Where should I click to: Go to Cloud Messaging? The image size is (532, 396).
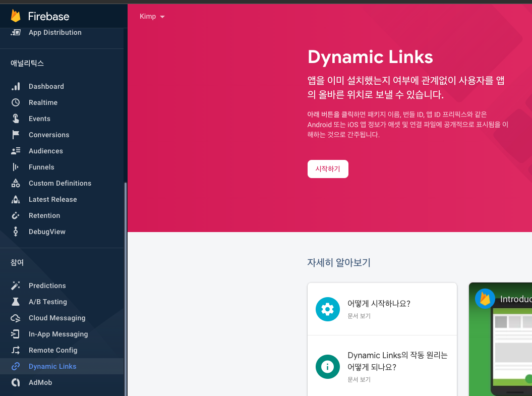coord(62,318)
